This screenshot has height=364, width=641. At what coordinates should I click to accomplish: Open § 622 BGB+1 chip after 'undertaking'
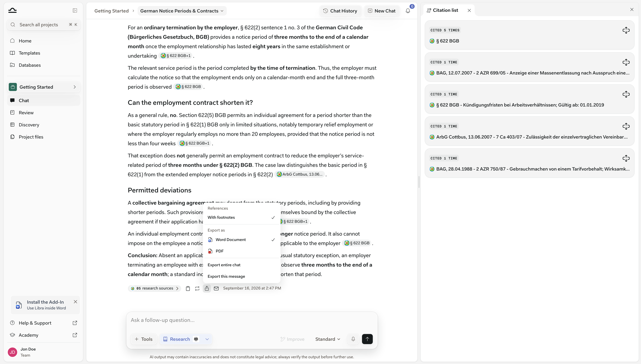(x=176, y=55)
